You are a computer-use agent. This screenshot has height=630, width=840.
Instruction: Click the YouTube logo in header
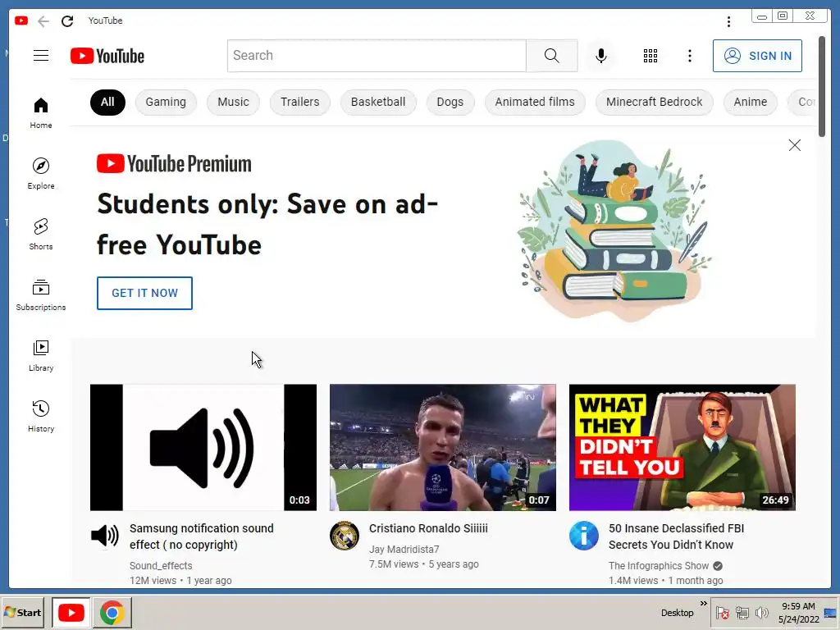(107, 56)
